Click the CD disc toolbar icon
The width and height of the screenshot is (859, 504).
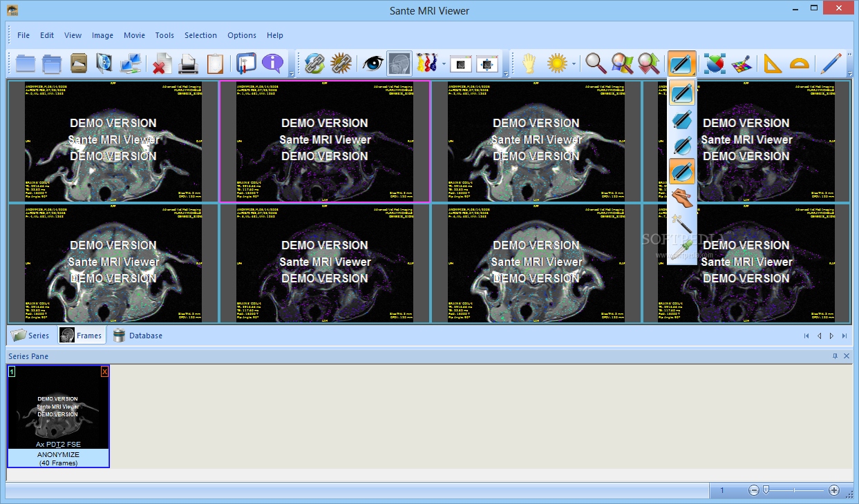pos(104,64)
